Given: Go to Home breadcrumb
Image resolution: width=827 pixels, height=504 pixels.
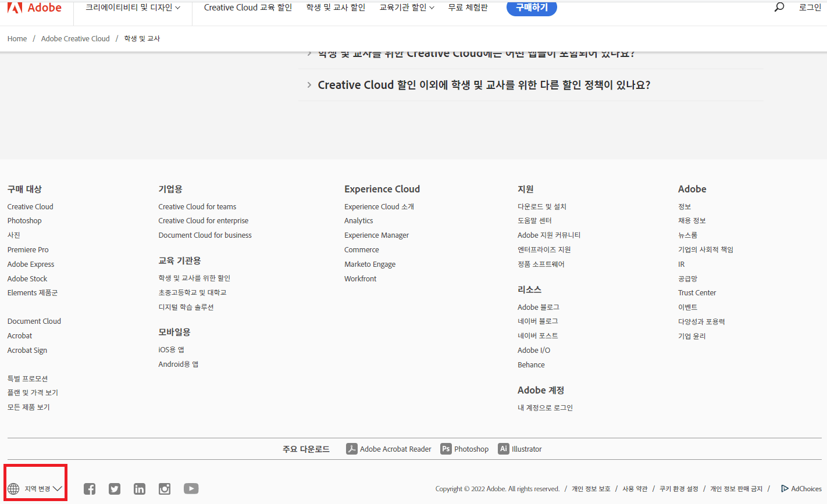Looking at the screenshot, I should coord(17,39).
